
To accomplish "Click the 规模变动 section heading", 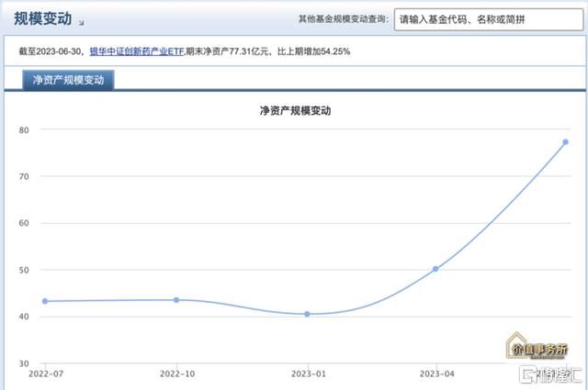I will coord(43,18).
